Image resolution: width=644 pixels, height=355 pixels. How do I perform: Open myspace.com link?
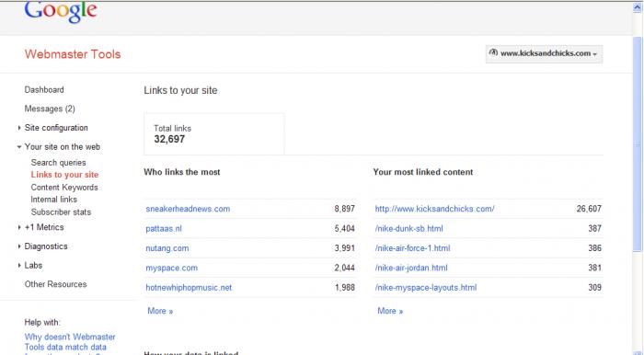172,268
